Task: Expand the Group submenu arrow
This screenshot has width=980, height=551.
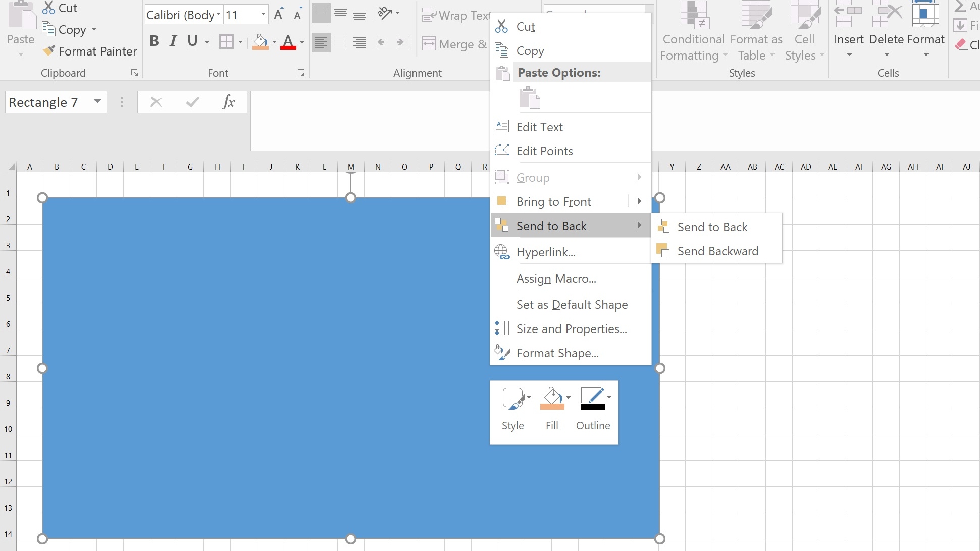Action: [x=639, y=177]
